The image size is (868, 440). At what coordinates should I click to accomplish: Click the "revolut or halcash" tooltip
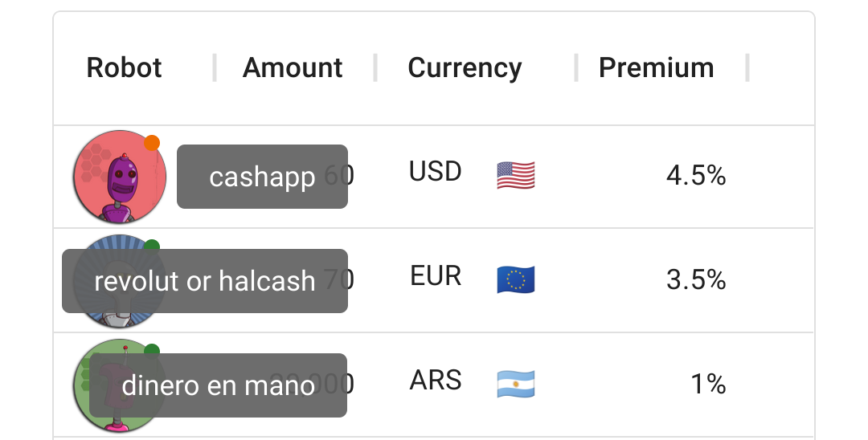coord(205,281)
